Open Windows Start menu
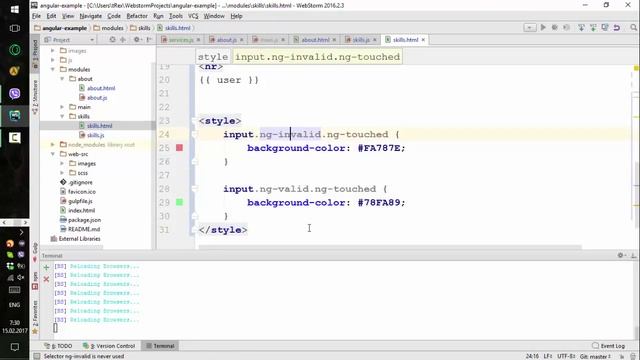This screenshot has height=360, width=640. point(14,9)
